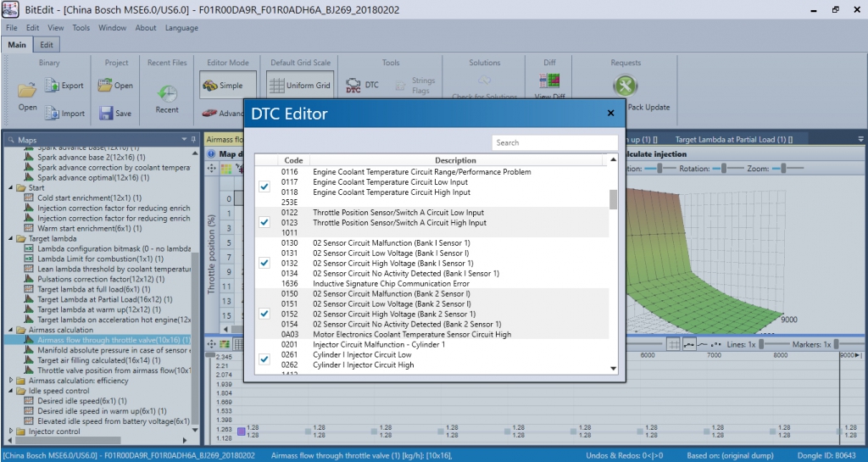Close the DTC Editor dialog
This screenshot has width=868, height=462.
click(x=610, y=113)
